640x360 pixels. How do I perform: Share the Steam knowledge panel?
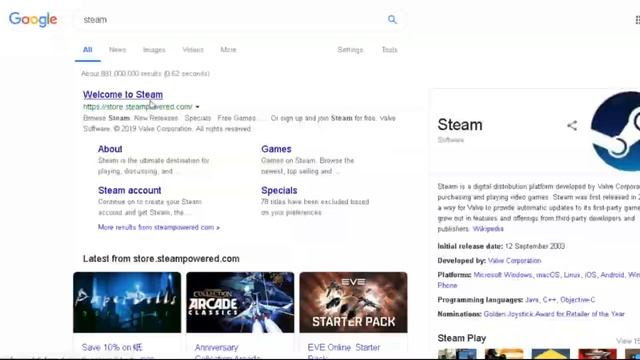(572, 125)
